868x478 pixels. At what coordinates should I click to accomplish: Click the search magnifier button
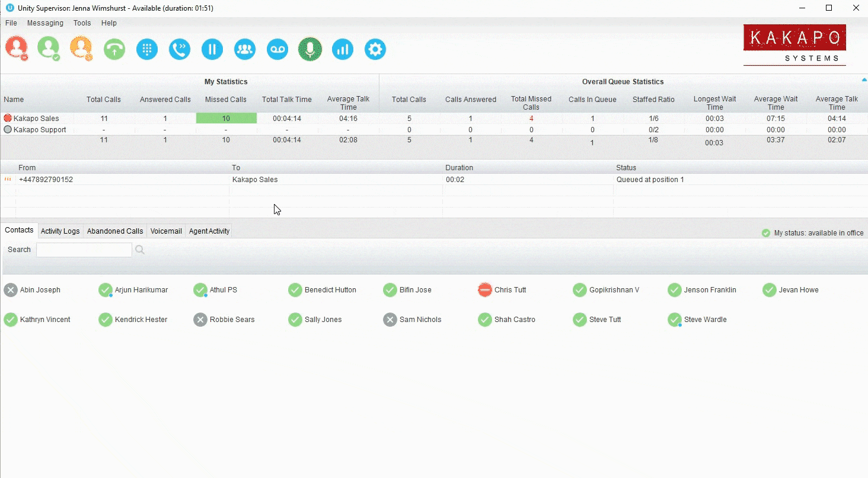point(140,250)
